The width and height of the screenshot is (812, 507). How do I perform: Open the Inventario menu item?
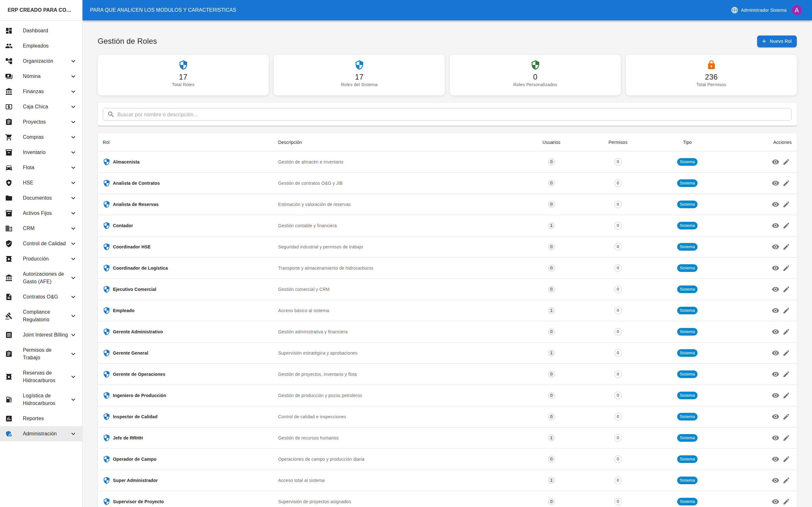click(34, 152)
